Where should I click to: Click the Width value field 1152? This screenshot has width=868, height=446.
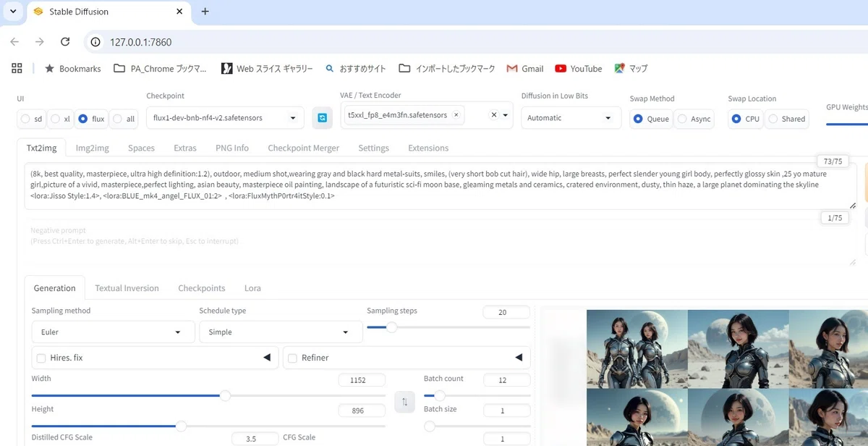click(x=362, y=380)
